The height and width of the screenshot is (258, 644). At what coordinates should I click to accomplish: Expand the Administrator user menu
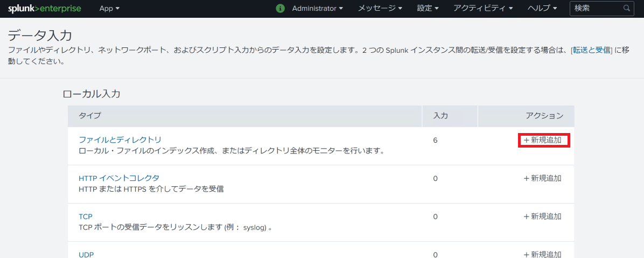(317, 9)
